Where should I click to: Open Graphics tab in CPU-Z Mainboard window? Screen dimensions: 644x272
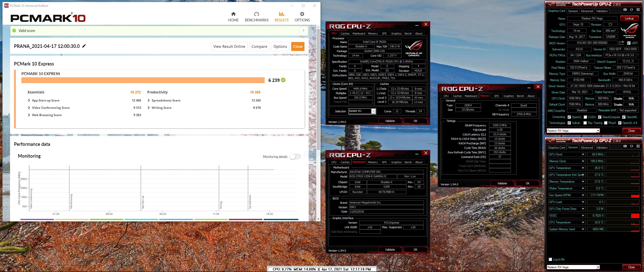(396, 162)
